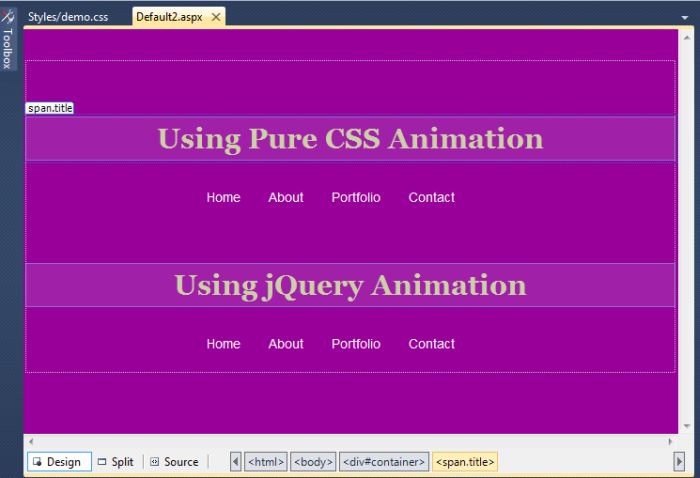Image resolution: width=700 pixels, height=478 pixels.
Task: Select the <span.title> tag in breadcrumb
Action: [x=465, y=461]
